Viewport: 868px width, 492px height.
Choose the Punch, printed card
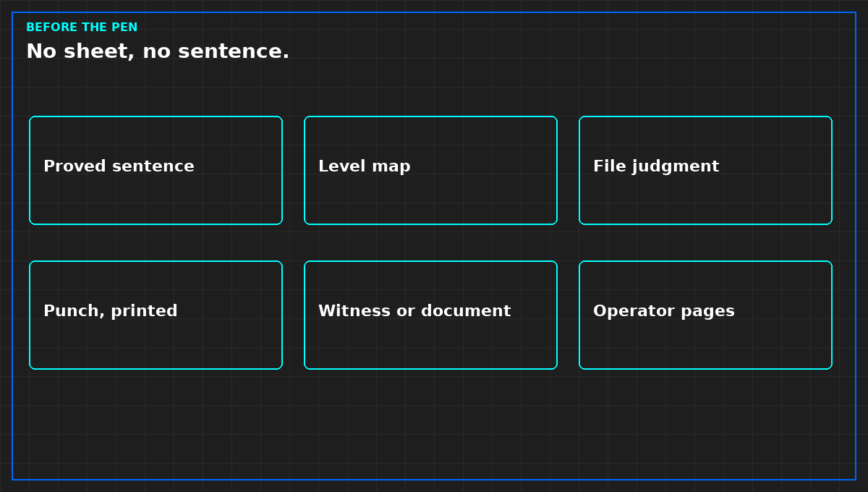click(x=156, y=315)
